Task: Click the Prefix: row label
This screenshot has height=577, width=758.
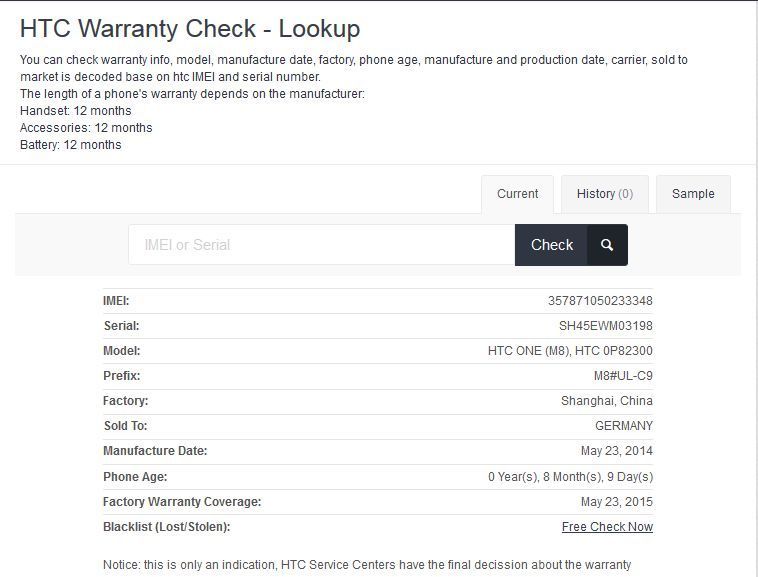Action: tap(121, 375)
